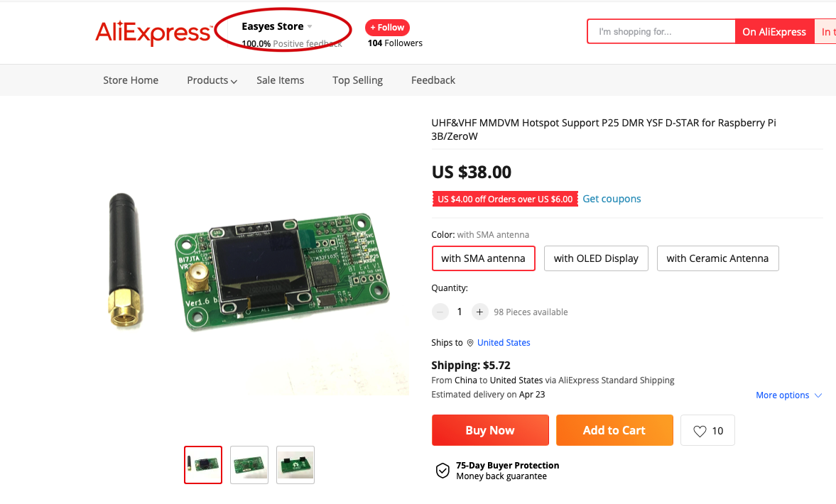Click the I'm shopping for search field
Viewport: 836px width, 504px height.
(661, 32)
